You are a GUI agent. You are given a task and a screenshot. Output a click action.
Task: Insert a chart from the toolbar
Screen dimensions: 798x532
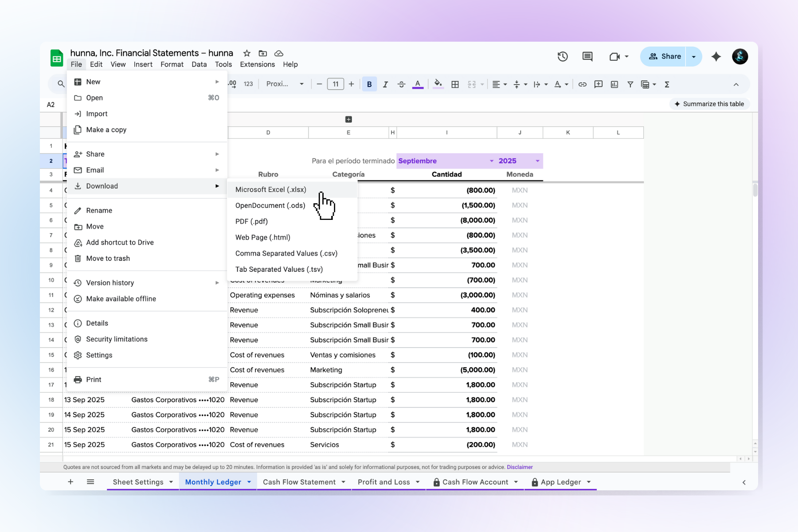click(x=614, y=84)
